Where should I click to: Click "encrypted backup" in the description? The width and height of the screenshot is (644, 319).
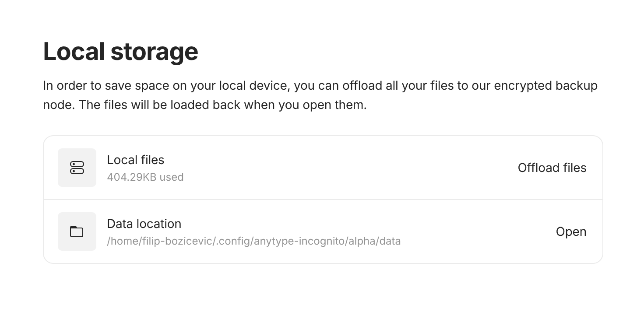545,86
